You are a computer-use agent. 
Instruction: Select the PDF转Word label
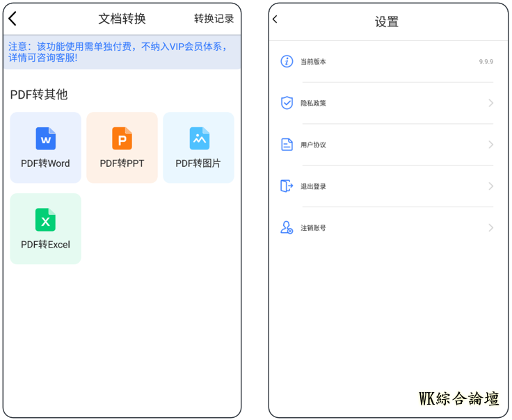pos(46,163)
